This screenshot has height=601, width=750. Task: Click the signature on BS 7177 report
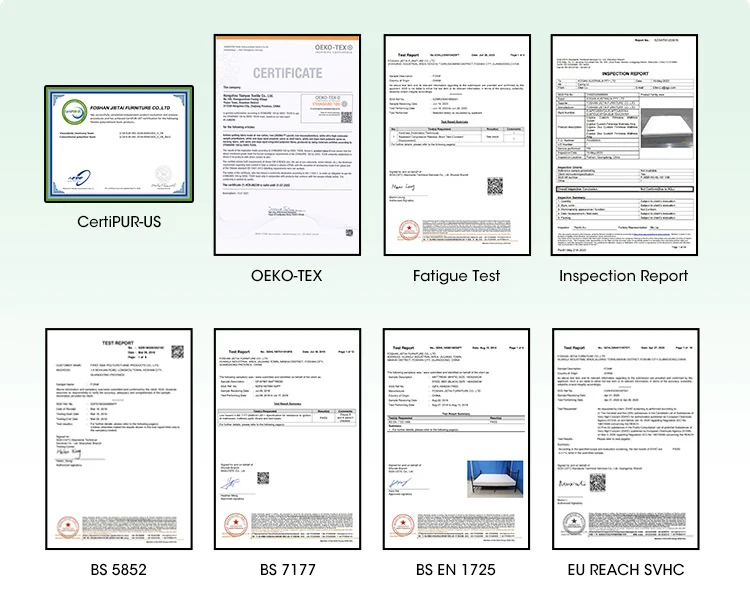(x=232, y=483)
